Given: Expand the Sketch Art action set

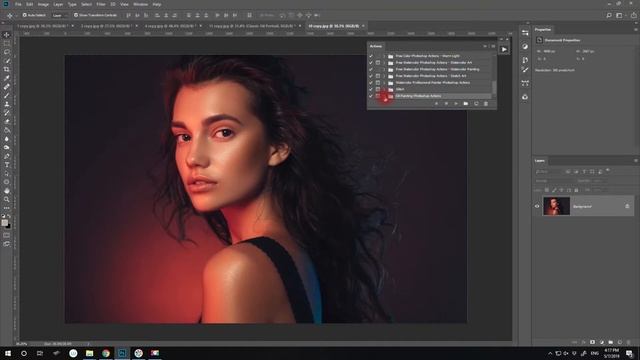Looking at the screenshot, I should (384, 76).
